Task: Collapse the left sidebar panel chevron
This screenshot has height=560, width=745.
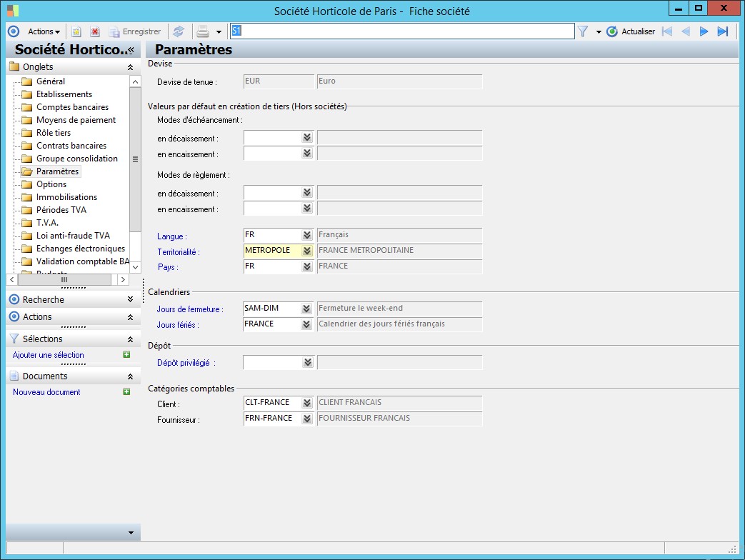Action: tap(131, 50)
